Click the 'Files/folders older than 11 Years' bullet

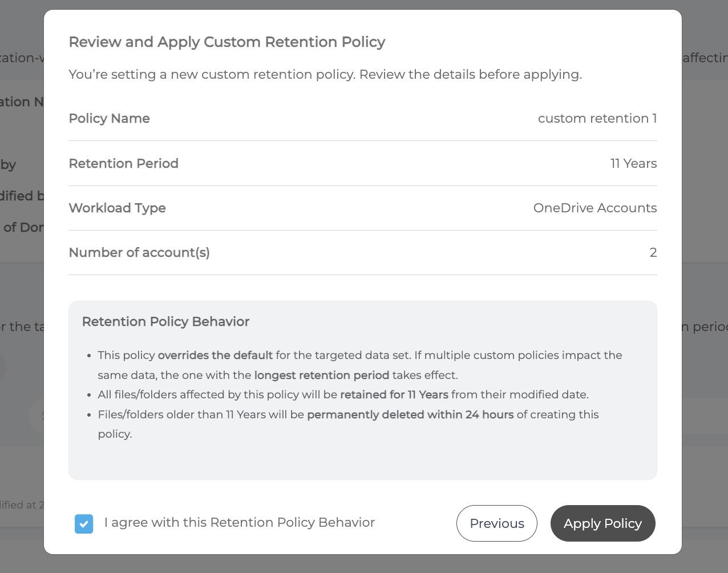point(200,415)
